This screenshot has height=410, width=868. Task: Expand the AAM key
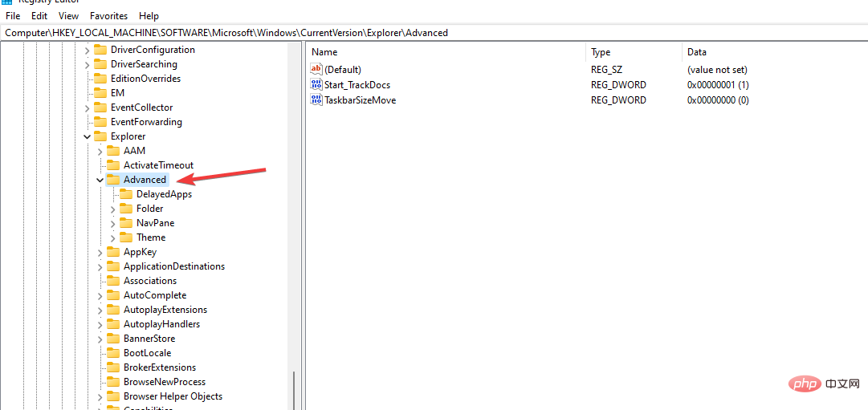[100, 151]
